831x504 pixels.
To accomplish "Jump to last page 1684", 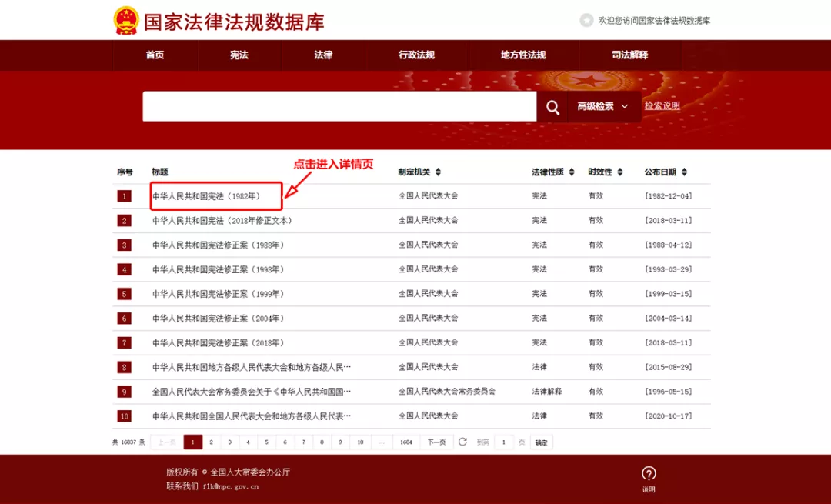I will (405, 442).
